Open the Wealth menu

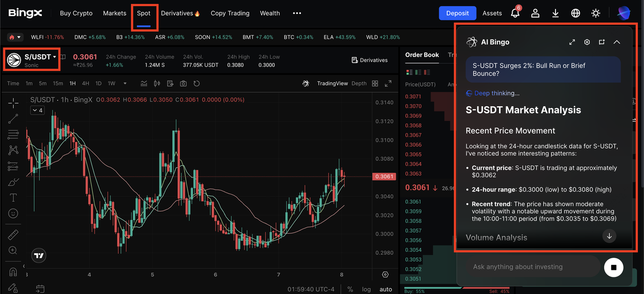click(x=270, y=13)
